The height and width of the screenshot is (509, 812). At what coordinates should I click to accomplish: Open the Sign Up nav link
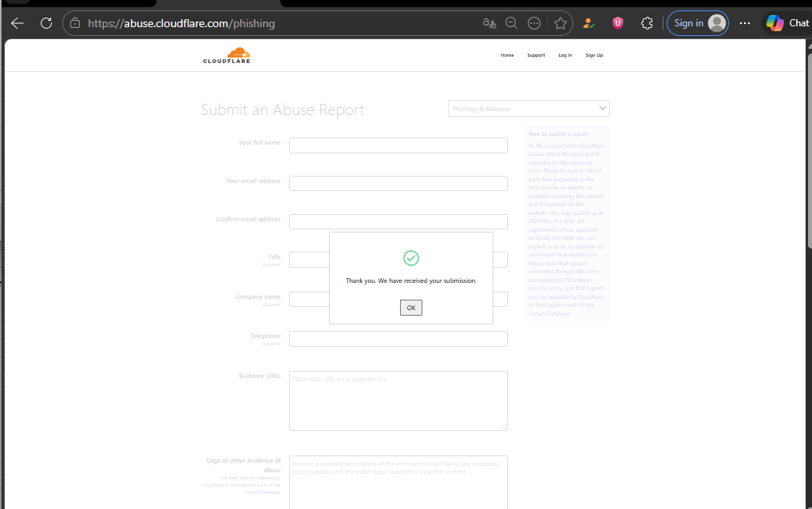pyautogui.click(x=594, y=55)
